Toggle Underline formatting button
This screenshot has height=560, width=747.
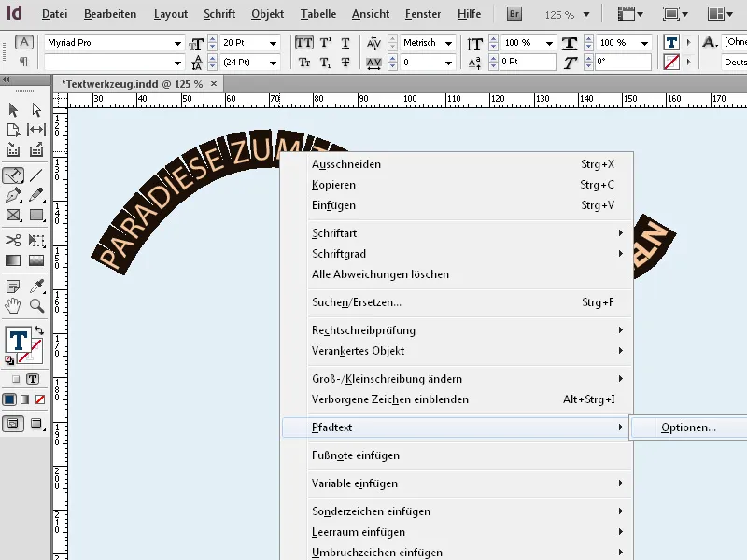point(345,43)
